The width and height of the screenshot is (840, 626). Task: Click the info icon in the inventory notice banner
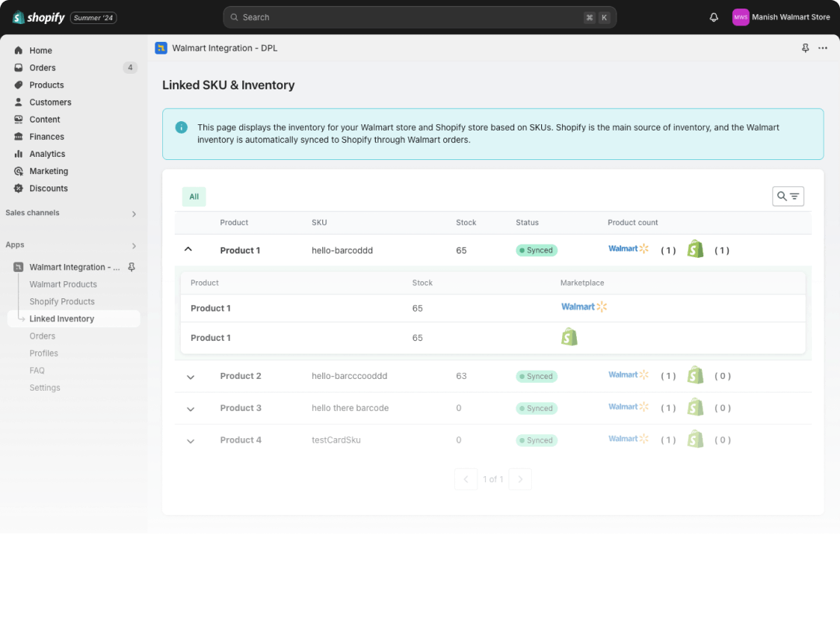(x=182, y=127)
